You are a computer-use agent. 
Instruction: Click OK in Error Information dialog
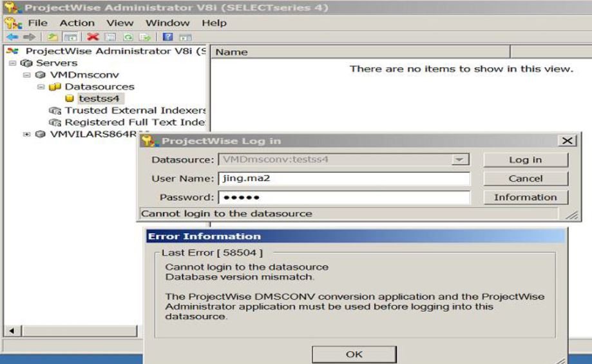coord(354,354)
